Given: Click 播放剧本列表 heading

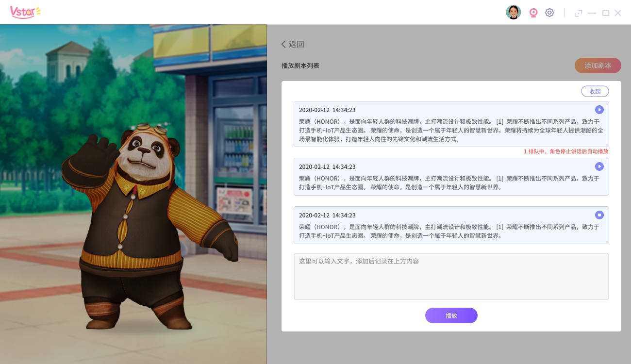Looking at the screenshot, I should [300, 66].
